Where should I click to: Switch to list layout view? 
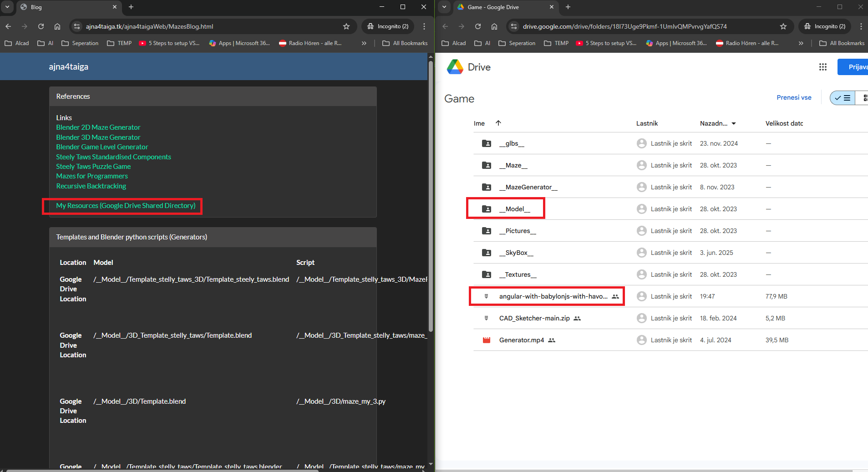point(843,98)
